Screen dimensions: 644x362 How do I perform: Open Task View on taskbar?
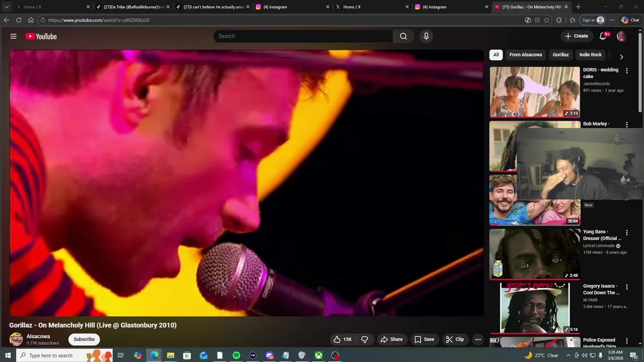(121, 355)
